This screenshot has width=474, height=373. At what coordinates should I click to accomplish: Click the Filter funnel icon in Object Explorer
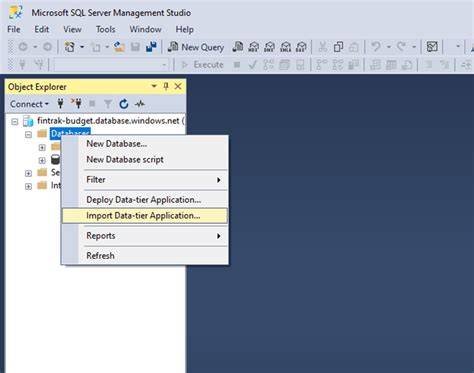click(x=108, y=104)
